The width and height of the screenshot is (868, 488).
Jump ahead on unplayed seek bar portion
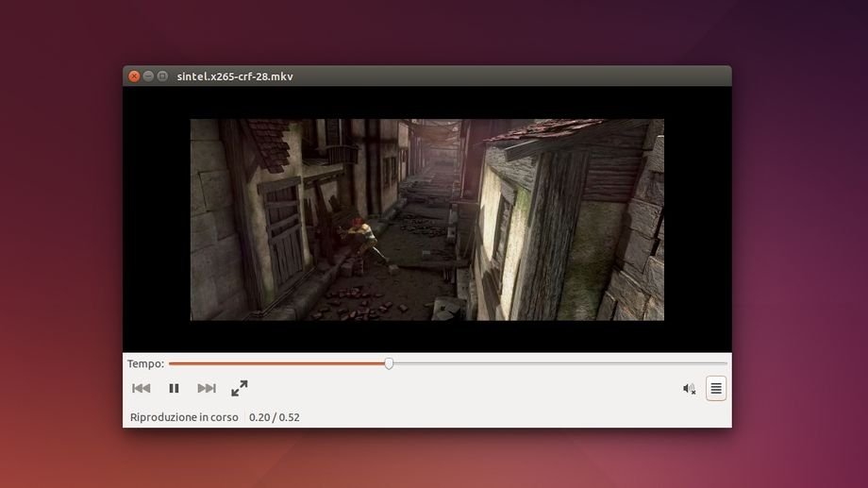pos(557,363)
